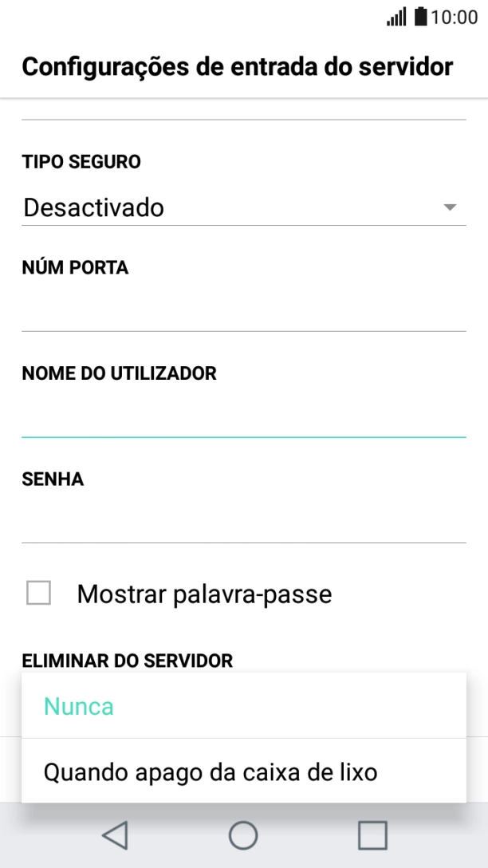The height and width of the screenshot is (868, 488).
Task: Tap the home circle button
Action: (x=244, y=835)
